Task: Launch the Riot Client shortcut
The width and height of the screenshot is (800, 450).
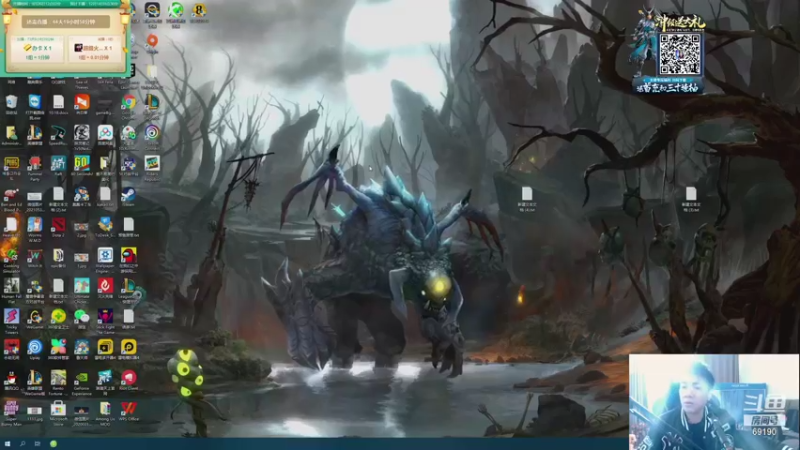Action: pyautogui.click(x=128, y=378)
